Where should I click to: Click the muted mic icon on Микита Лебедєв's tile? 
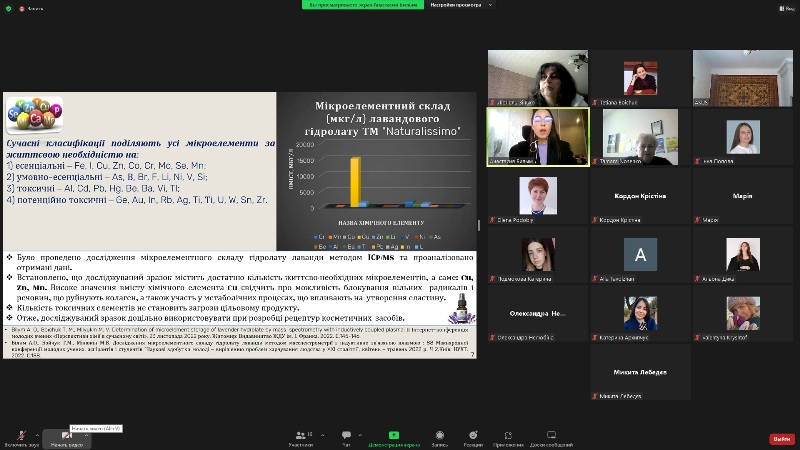[x=595, y=396]
